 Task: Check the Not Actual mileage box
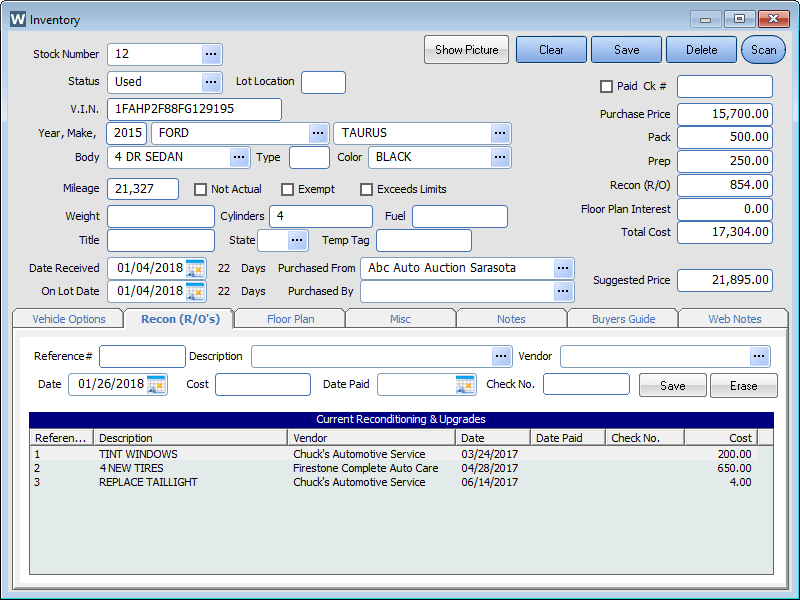pyautogui.click(x=200, y=189)
